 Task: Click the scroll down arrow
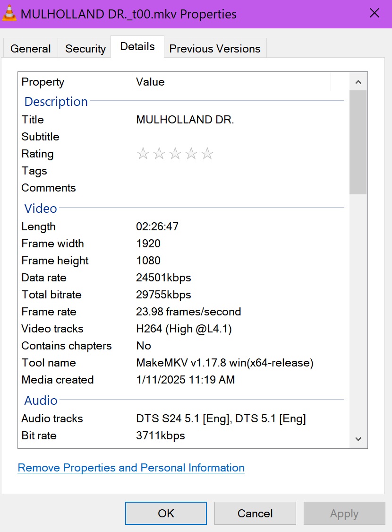(358, 439)
